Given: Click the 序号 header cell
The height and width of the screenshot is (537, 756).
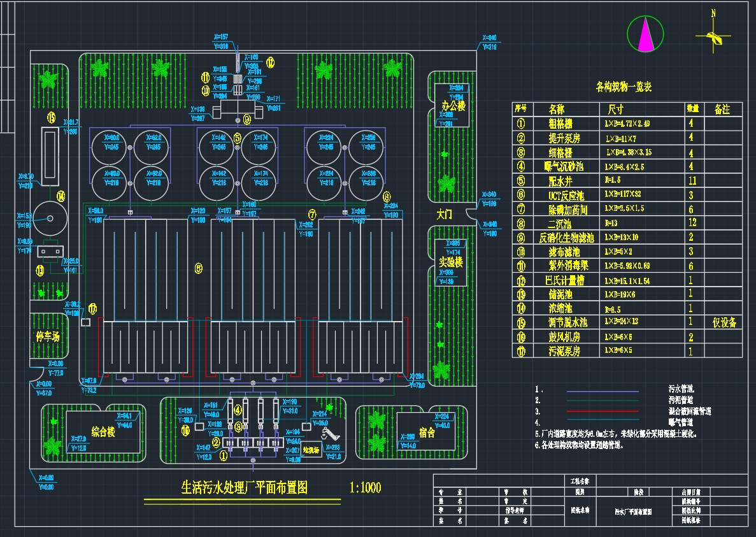Looking at the screenshot, I should (x=521, y=109).
